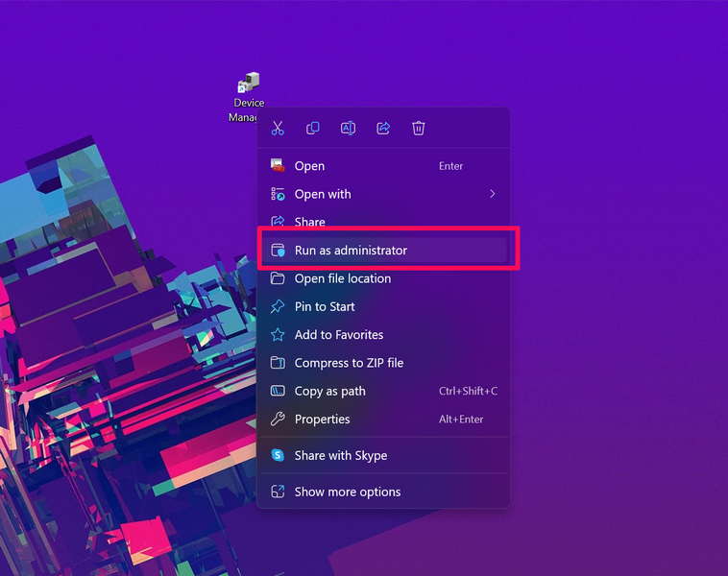Image resolution: width=728 pixels, height=576 pixels.
Task: Select Run as administrator
Action: (x=351, y=251)
